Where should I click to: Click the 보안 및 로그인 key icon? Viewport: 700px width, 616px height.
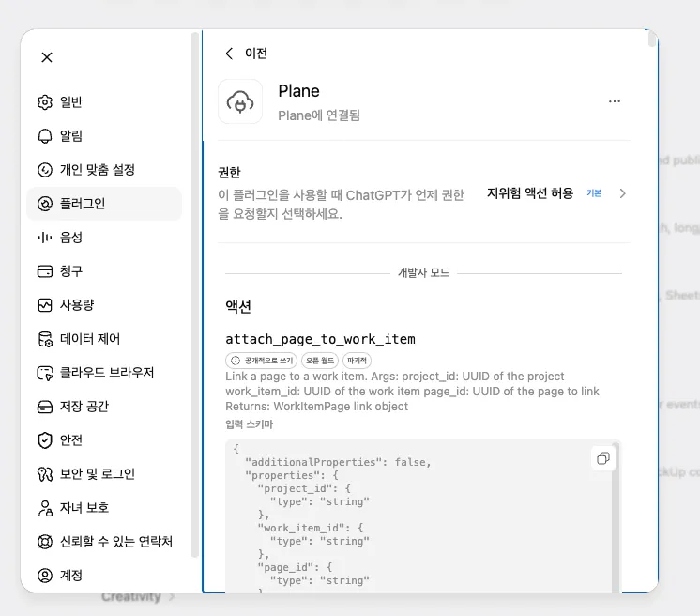coord(45,474)
